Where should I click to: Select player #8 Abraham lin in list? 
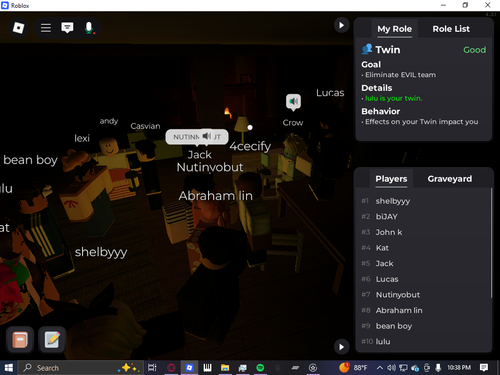pos(423,310)
